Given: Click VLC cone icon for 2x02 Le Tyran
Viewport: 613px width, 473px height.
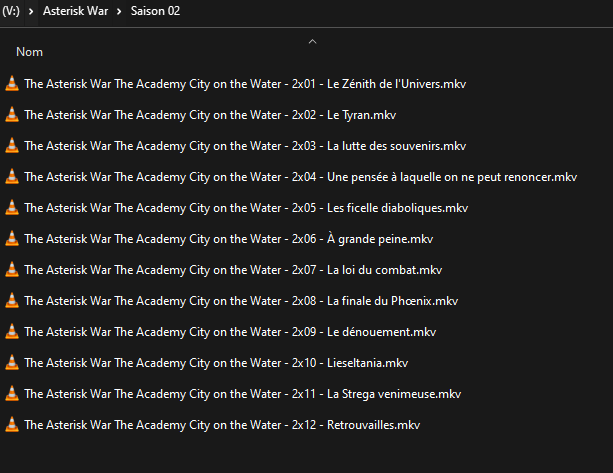Looking at the screenshot, I should click(12, 115).
